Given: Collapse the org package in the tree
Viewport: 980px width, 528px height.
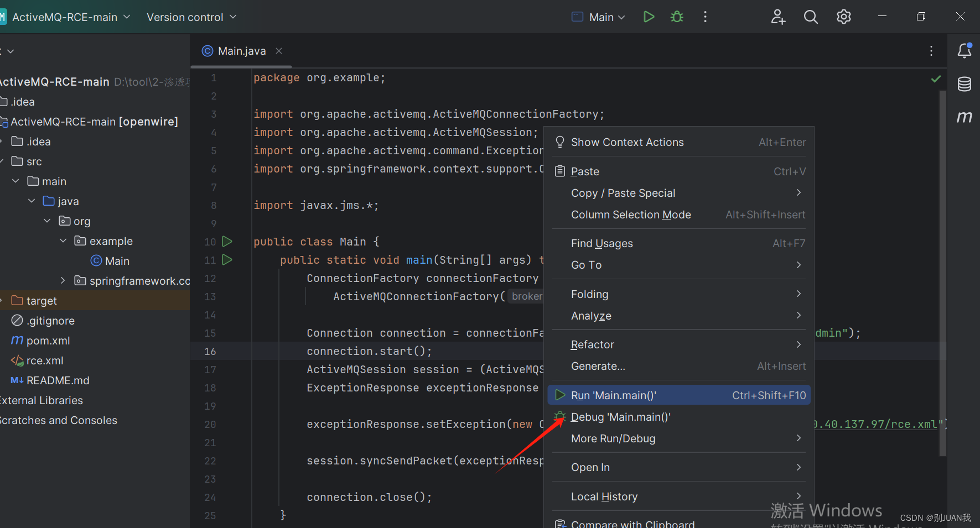Looking at the screenshot, I should [x=47, y=221].
